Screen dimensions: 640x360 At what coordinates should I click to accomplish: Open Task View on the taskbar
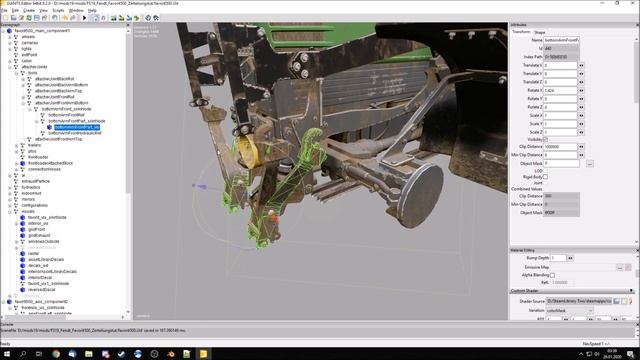(x=39, y=354)
